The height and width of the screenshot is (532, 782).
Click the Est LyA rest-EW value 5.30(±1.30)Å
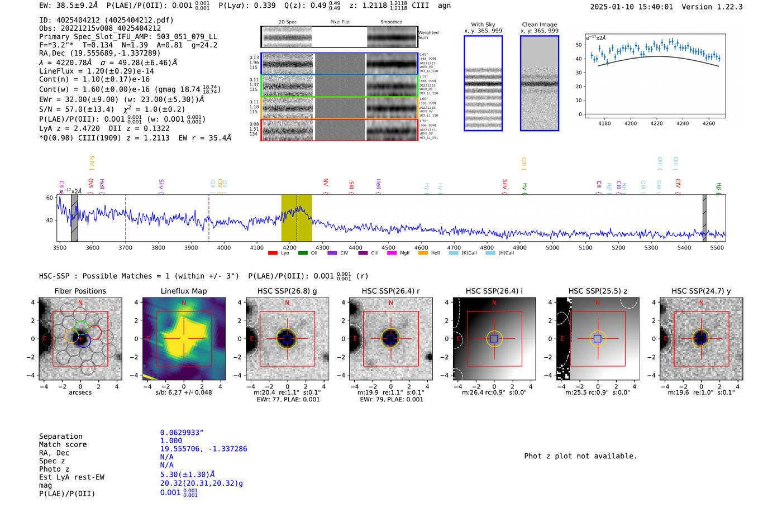pyautogui.click(x=188, y=475)
